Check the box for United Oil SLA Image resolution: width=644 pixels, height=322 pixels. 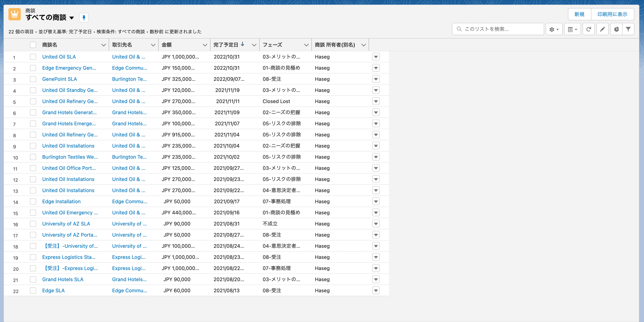[x=33, y=57]
